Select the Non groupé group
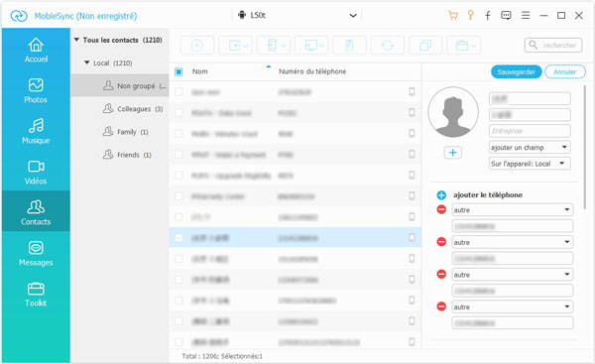 (120, 85)
